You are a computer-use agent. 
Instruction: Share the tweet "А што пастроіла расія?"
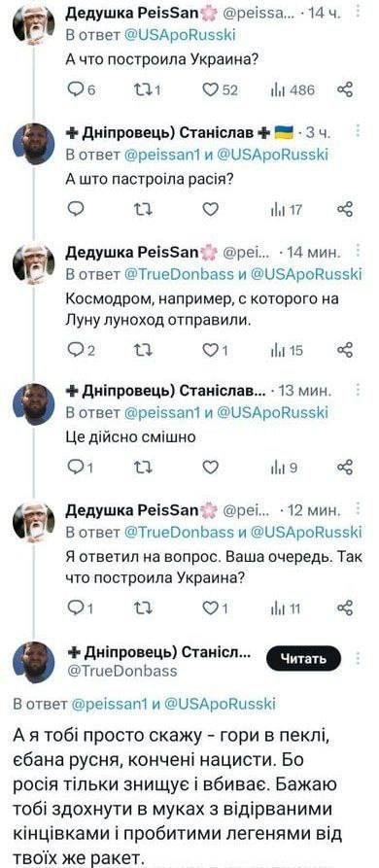[345, 209]
